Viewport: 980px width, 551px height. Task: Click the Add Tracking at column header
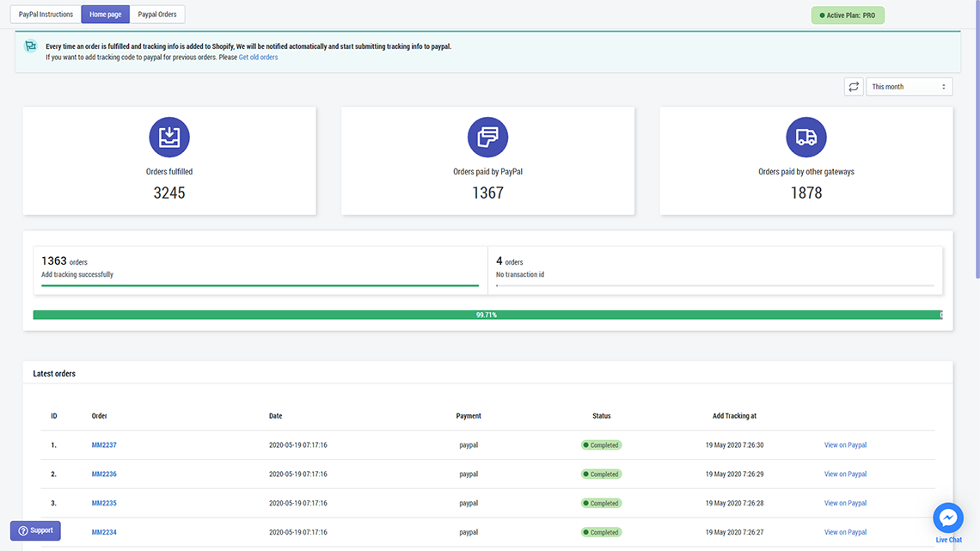click(734, 416)
